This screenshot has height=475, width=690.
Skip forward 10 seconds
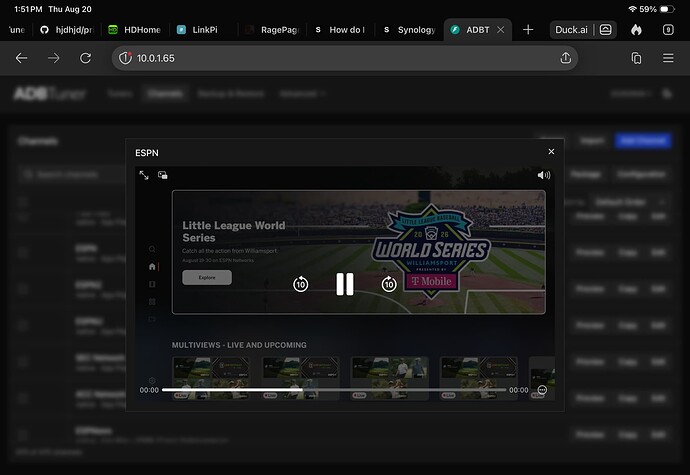coord(389,284)
